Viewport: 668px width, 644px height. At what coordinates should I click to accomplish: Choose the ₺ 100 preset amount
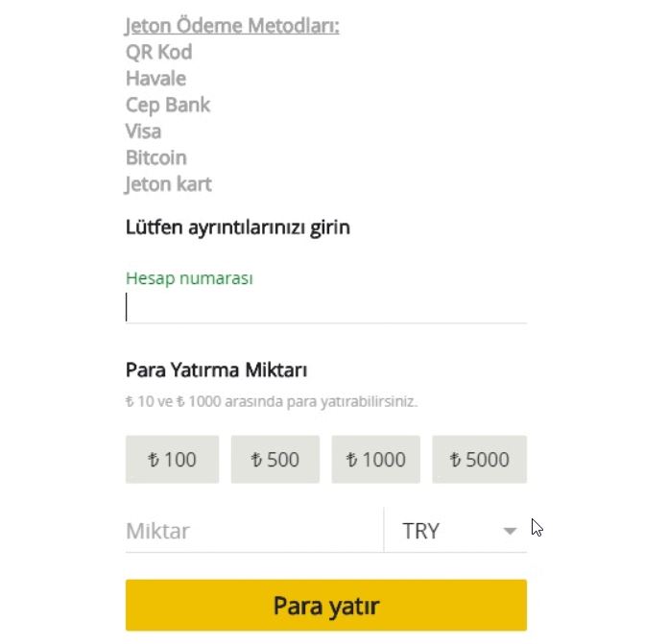click(172, 460)
